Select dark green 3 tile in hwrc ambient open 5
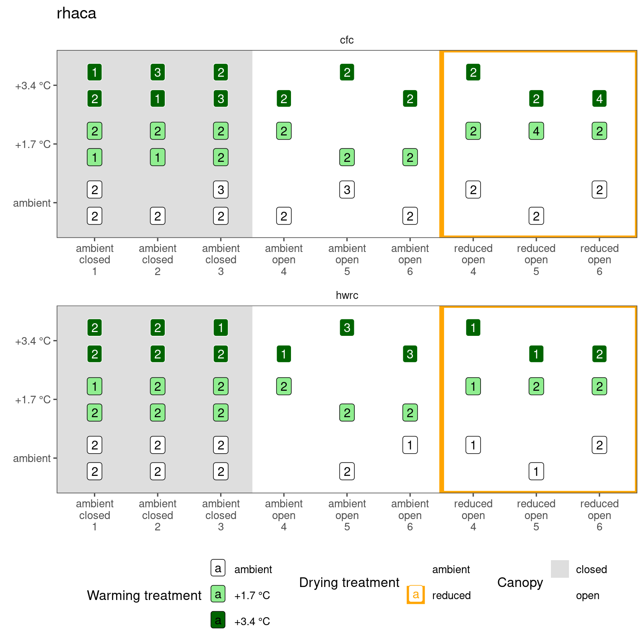 click(347, 327)
